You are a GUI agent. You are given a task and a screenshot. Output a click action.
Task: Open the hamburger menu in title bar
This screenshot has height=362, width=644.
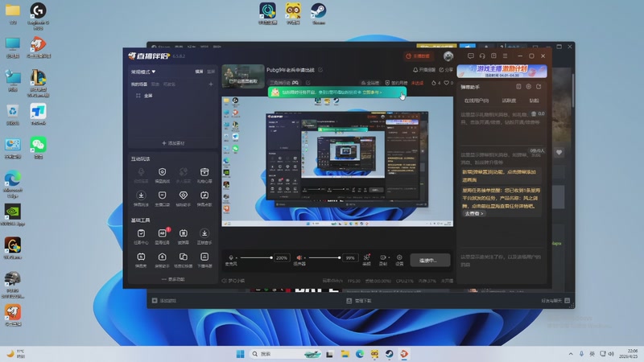pos(506,56)
